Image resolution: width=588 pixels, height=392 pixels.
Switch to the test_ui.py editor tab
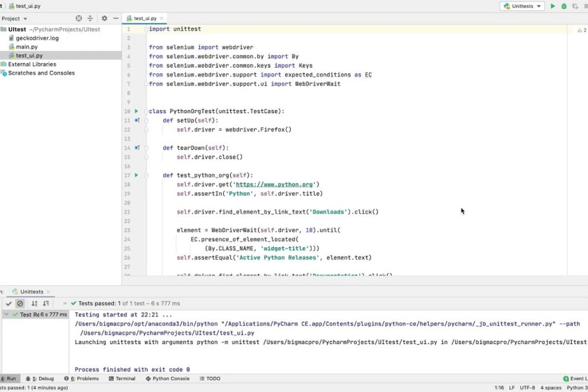(145, 18)
